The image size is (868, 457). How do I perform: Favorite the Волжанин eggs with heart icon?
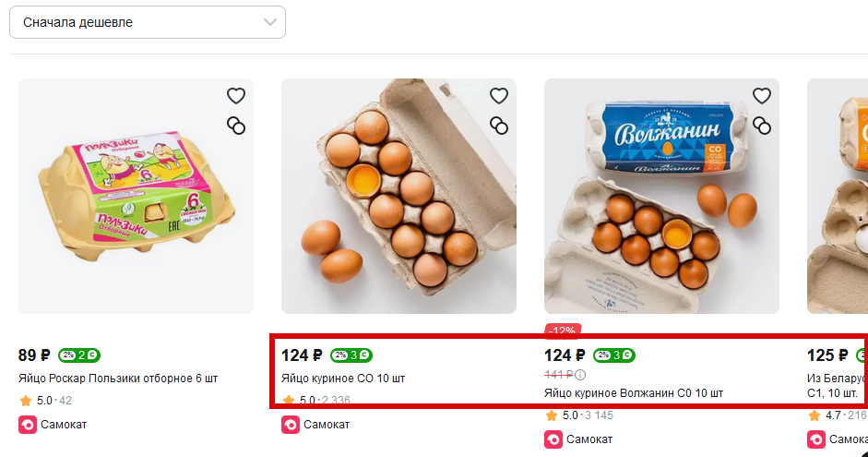coord(762,96)
